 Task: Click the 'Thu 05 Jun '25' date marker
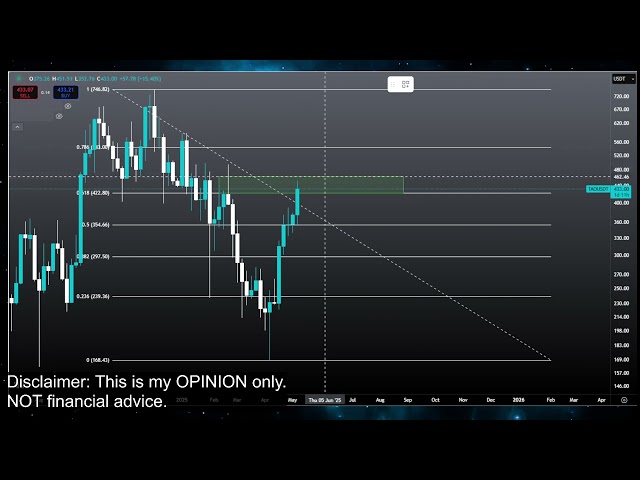coord(325,399)
